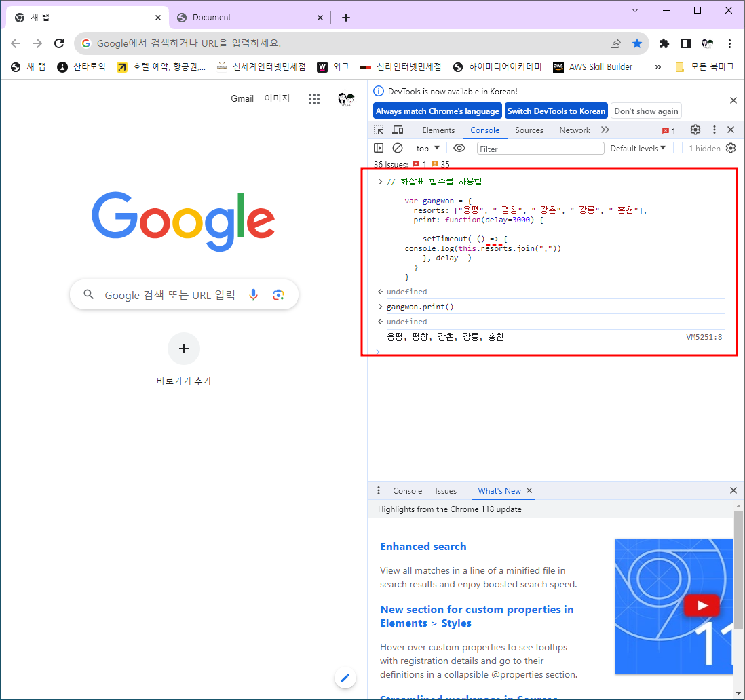The width and height of the screenshot is (745, 700).
Task: Search by image with Google Lens
Action: point(279,295)
